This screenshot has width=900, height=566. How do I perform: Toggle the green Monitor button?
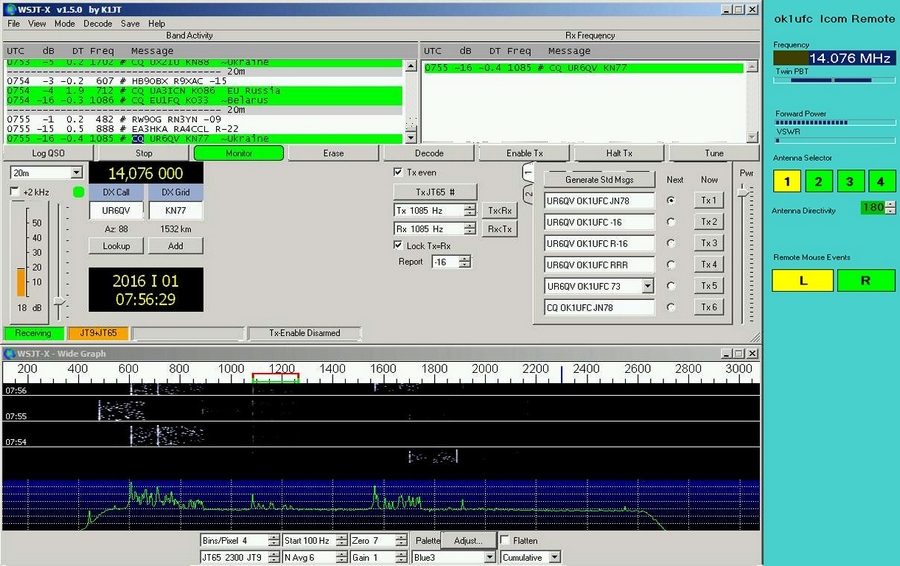[238, 153]
